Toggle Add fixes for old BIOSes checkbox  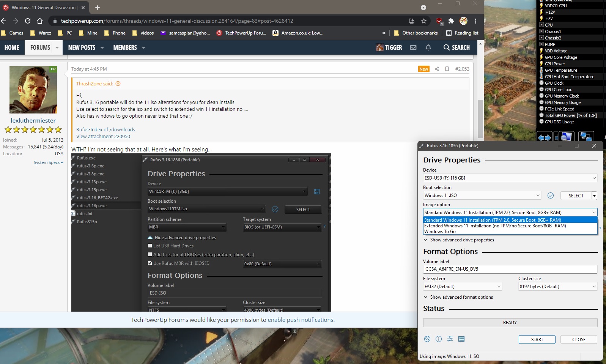[x=150, y=254]
